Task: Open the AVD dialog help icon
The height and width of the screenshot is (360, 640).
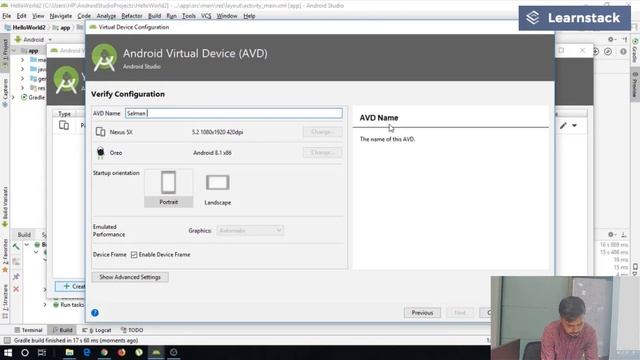Action: 95,313
